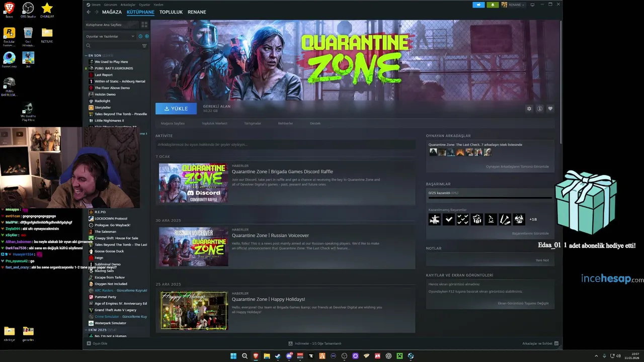Viewport: 644px width, 362px height.
Task: Click the achievements progress bar
Action: coord(490,198)
